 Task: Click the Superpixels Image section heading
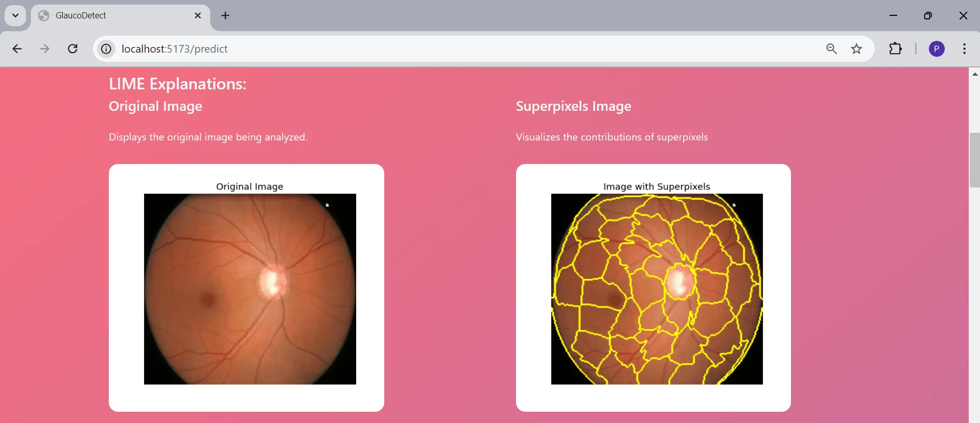click(x=573, y=106)
